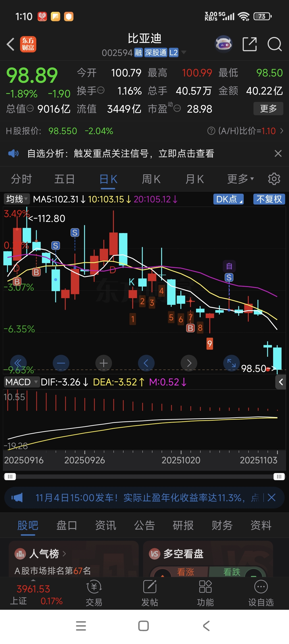Tap the 多空看盘 VS icon
This screenshot has width=289, height=644.
(154, 554)
